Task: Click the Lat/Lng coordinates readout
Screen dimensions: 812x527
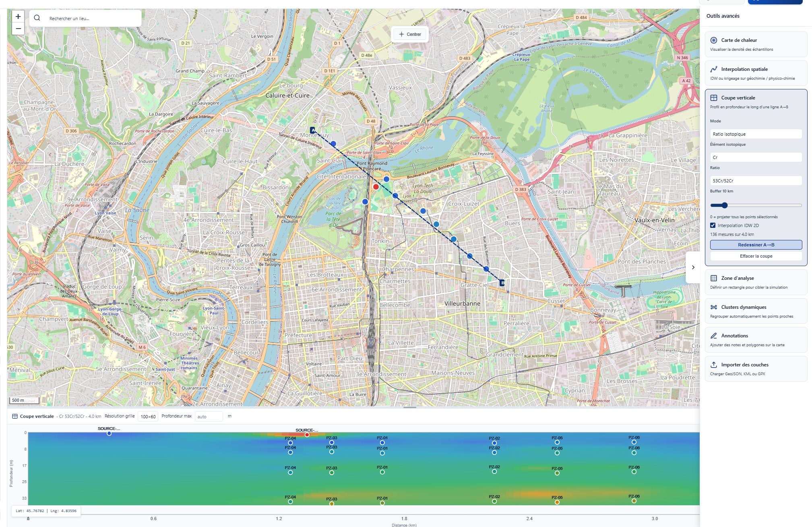Action: [x=46, y=510]
